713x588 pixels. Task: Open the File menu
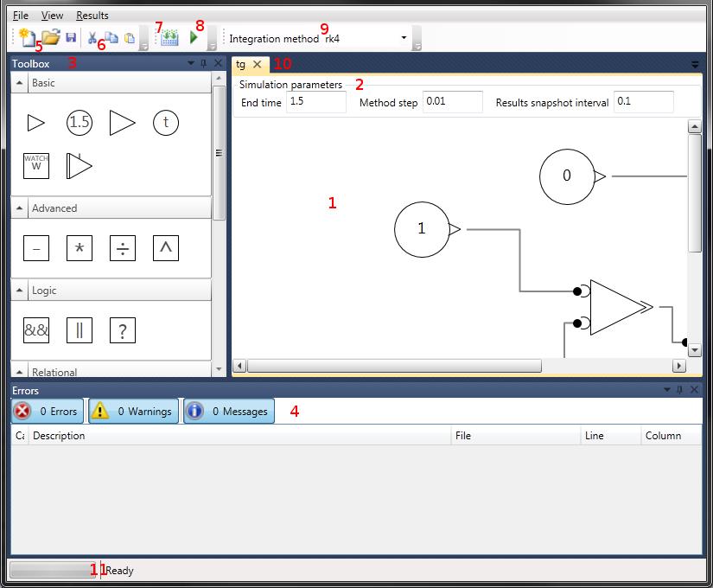click(x=21, y=16)
